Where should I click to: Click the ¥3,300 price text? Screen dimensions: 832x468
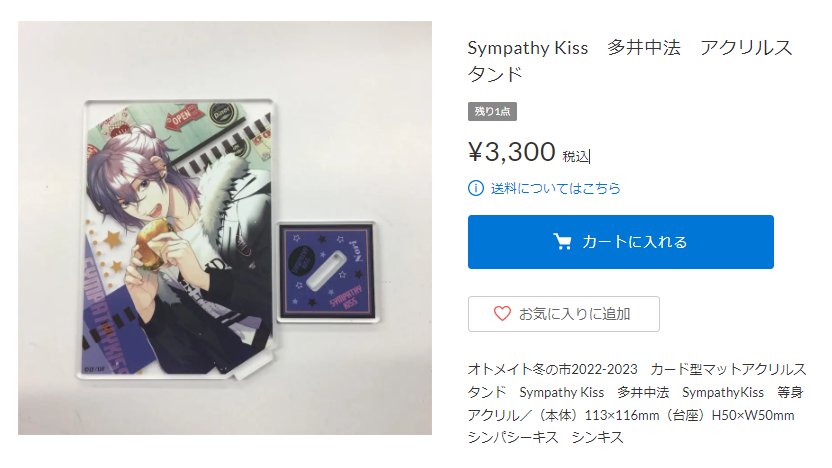[x=512, y=152]
